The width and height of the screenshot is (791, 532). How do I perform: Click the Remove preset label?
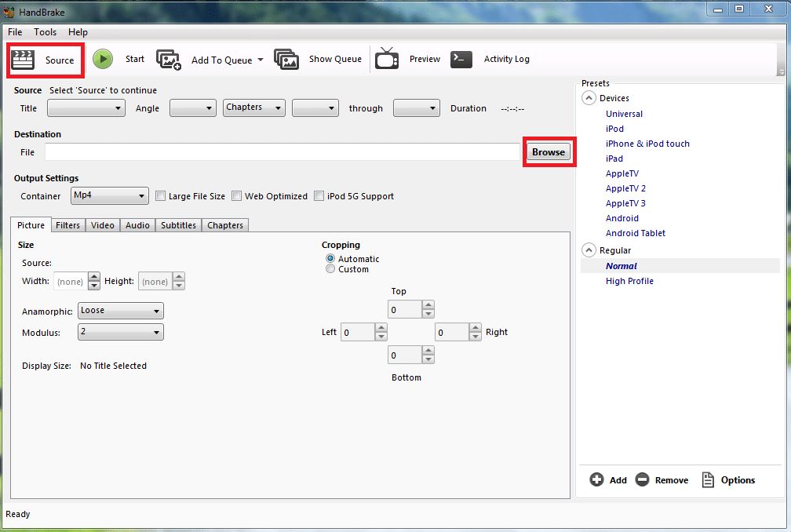(672, 480)
